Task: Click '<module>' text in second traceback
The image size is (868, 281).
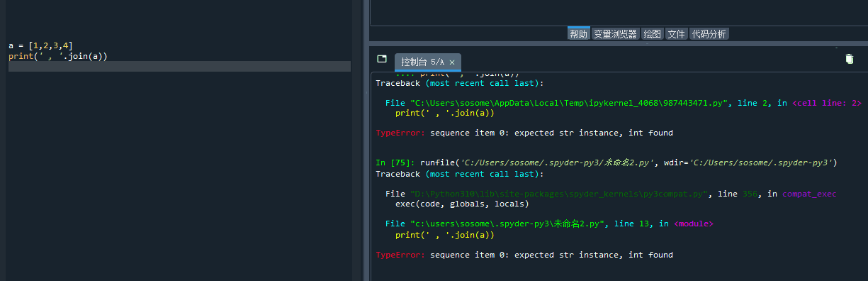Action: tap(693, 224)
